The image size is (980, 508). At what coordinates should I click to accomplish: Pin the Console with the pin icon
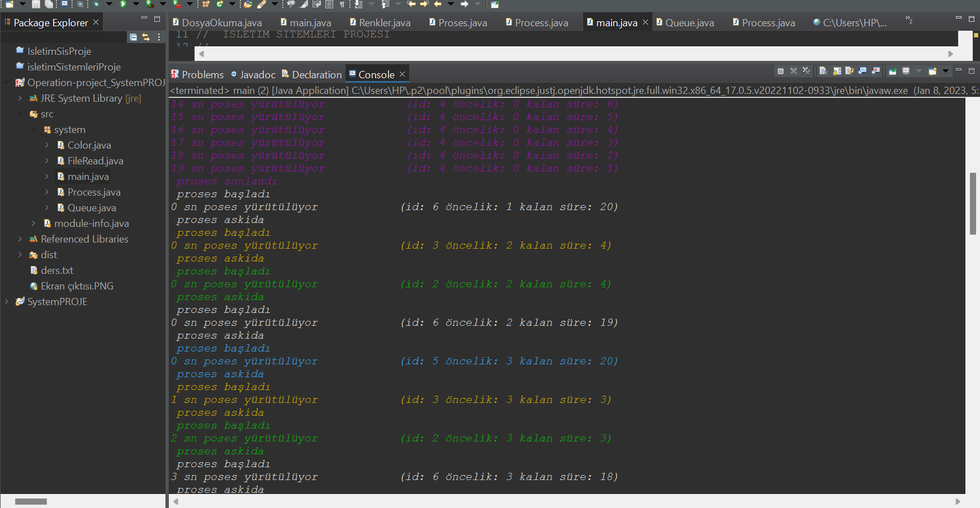pos(893,71)
